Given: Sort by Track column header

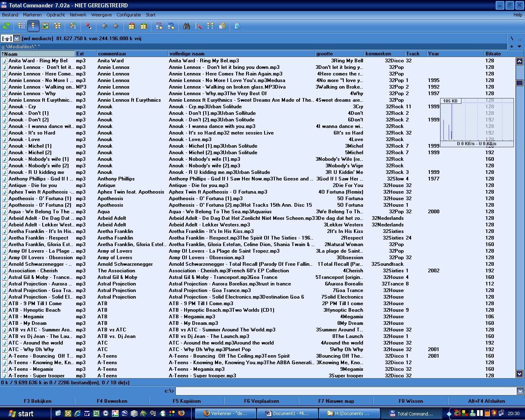Looking at the screenshot, I should click(x=416, y=54).
